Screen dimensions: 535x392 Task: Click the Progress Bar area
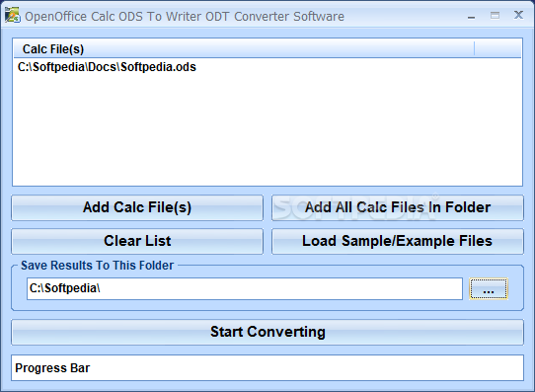pos(267,367)
